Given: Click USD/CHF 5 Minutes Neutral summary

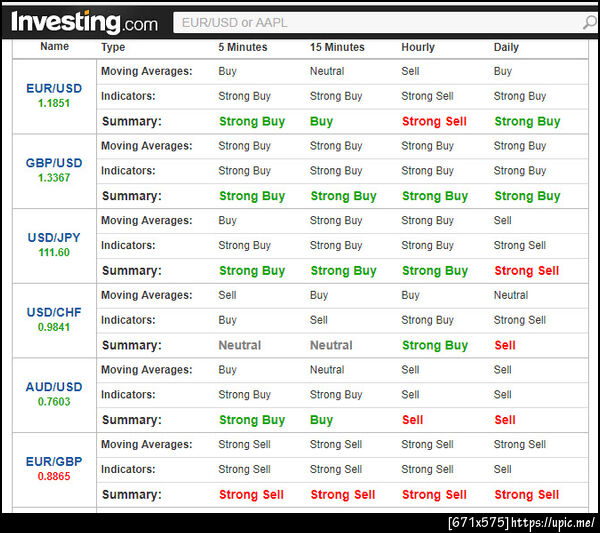Looking at the screenshot, I should point(240,345).
